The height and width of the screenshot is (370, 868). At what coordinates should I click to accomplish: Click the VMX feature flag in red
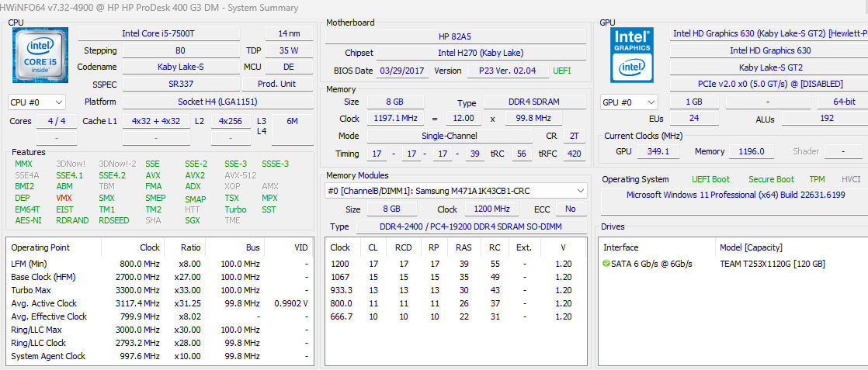tap(65, 198)
